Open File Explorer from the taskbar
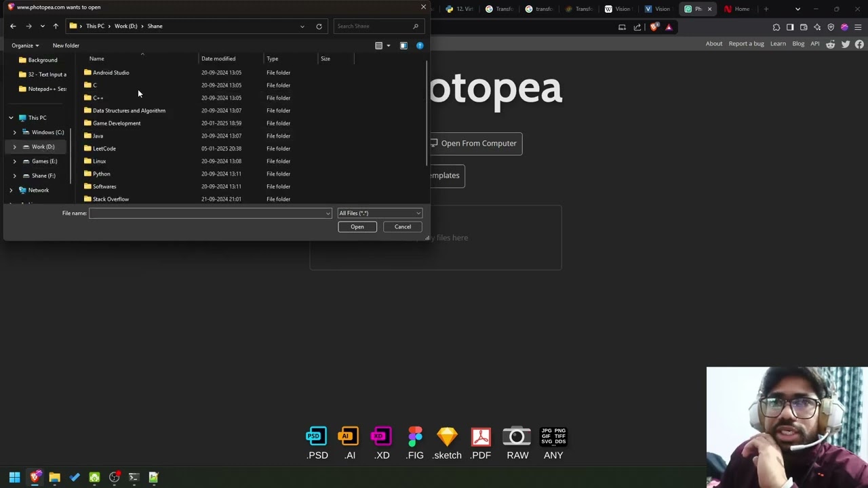The height and width of the screenshot is (488, 868). click(54, 477)
